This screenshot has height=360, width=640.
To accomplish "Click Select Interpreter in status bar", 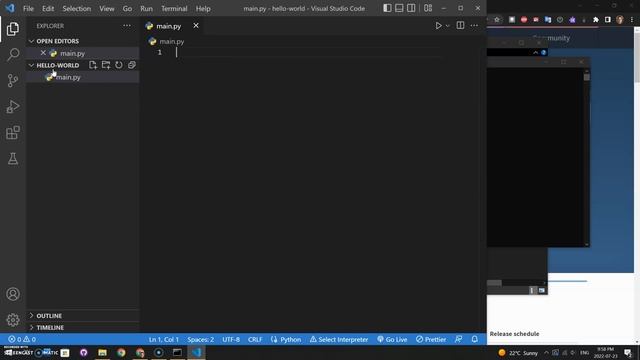I will (x=339, y=339).
